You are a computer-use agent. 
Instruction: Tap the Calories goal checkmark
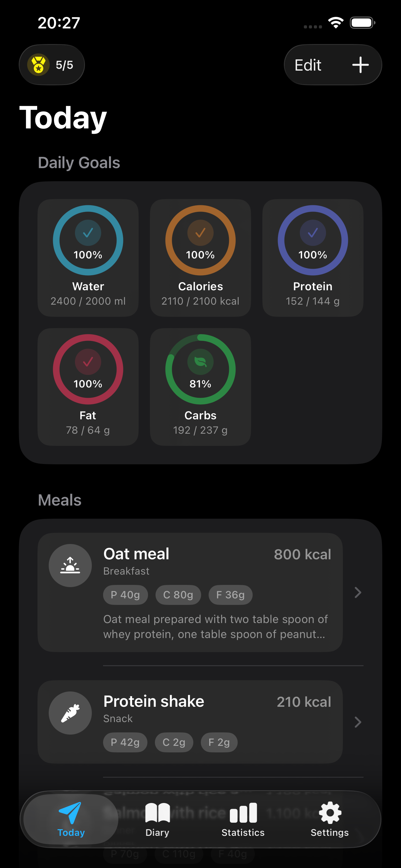[200, 233]
